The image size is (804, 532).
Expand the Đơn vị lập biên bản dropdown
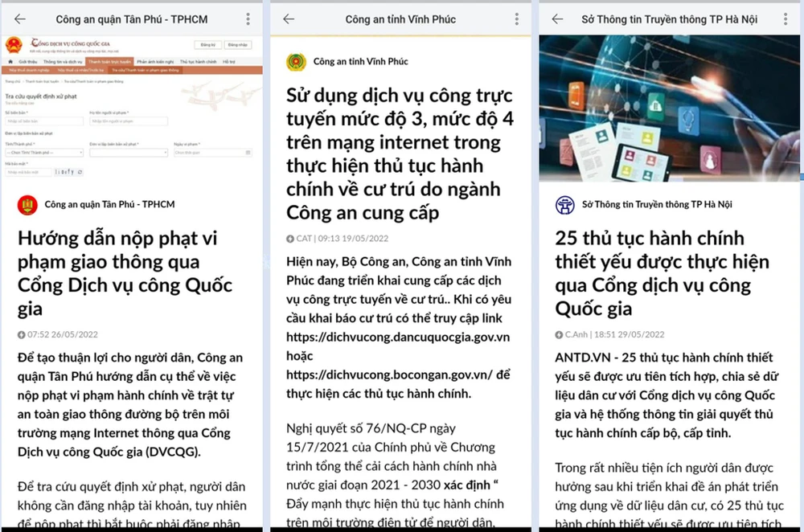click(x=130, y=153)
